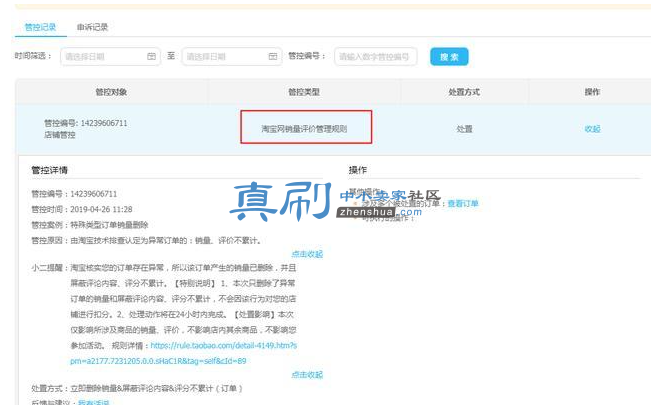Switch to the 管控记录 tab
The height and width of the screenshot is (405, 671).
click(40, 27)
